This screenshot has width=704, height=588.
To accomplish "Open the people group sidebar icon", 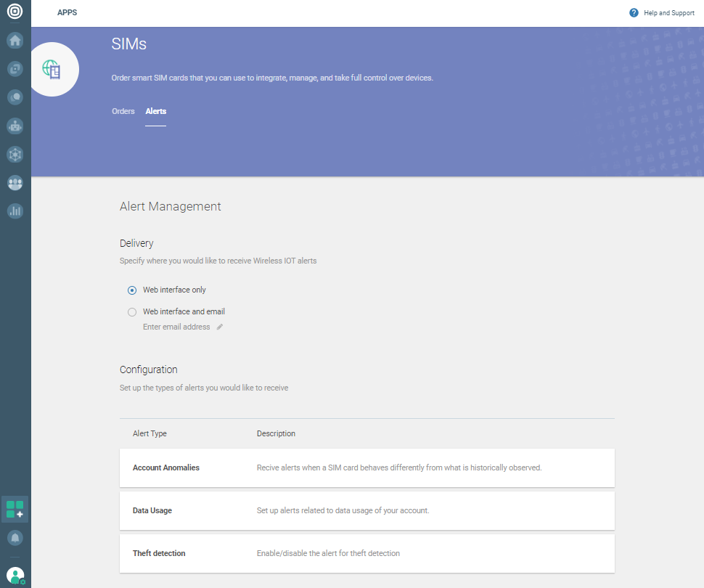I will (15, 183).
